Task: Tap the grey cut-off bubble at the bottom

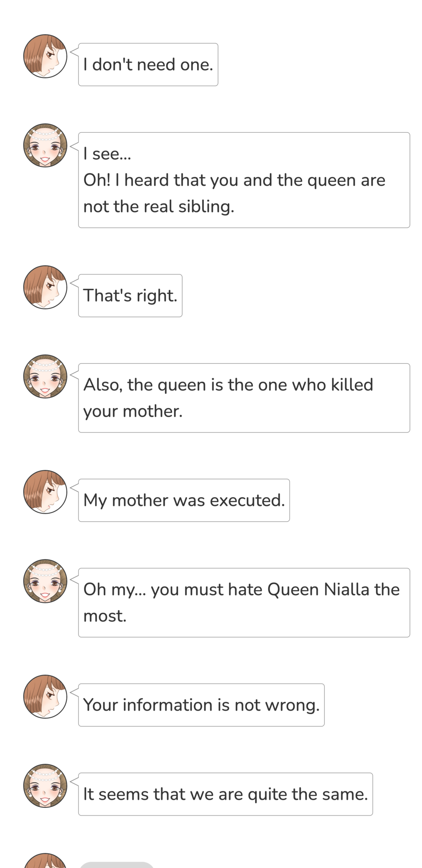Action: 117,865
